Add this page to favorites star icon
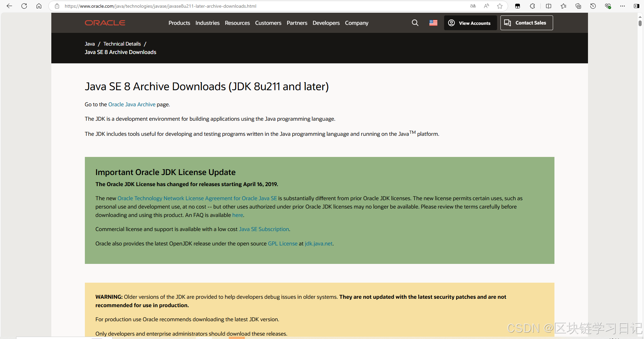This screenshot has height=339, width=644. tap(500, 6)
